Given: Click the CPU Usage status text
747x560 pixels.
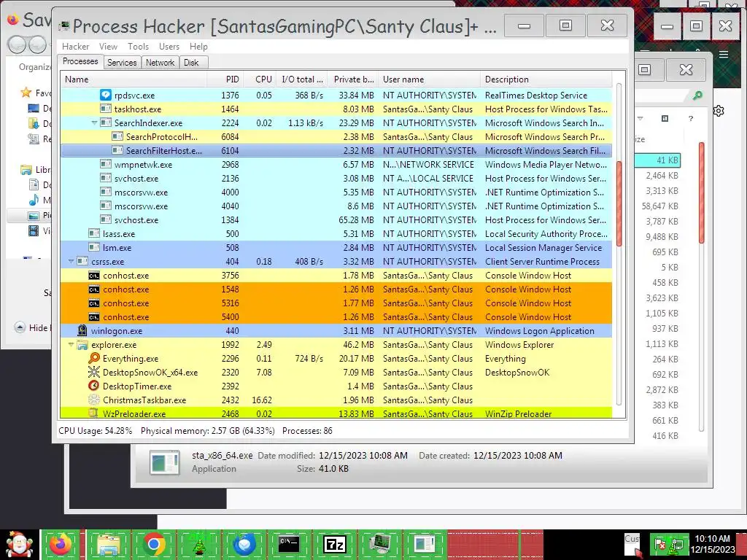Looking at the screenshot, I should click(x=96, y=431).
